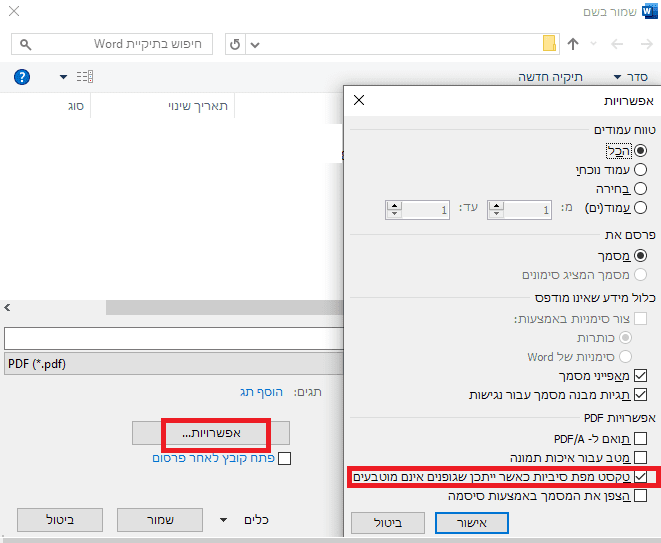Change view with the view layout icon
This screenshot has height=543, width=661.
tap(85, 77)
